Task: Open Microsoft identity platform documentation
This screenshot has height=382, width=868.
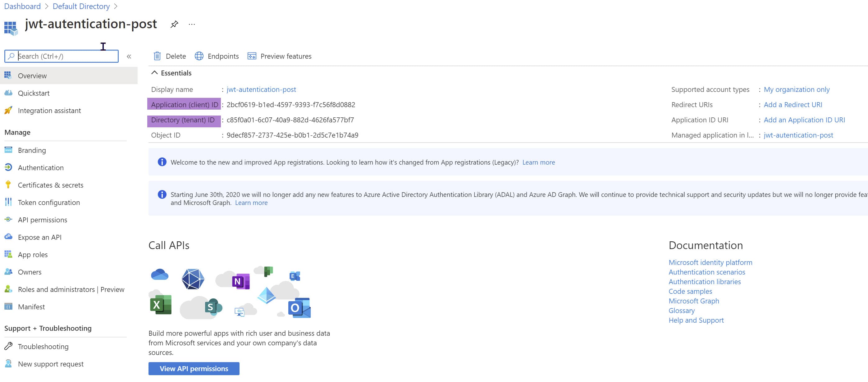Action: tap(710, 262)
